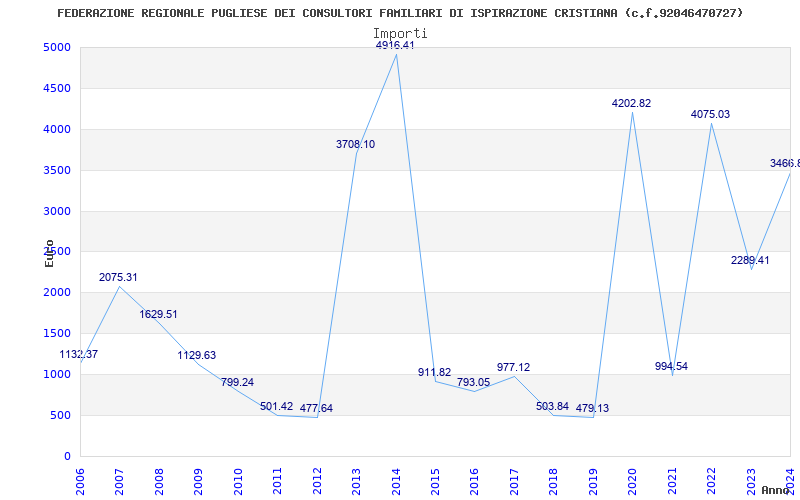Select the 477.64 value label
800x500 pixels.
click(316, 408)
